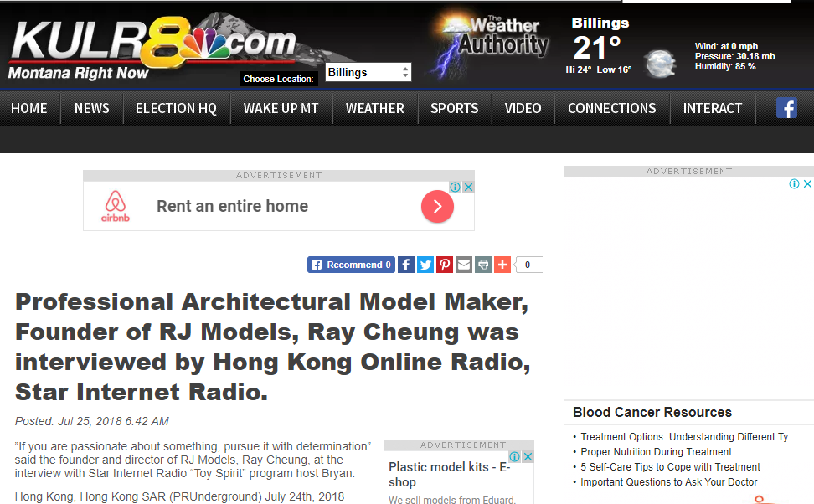Share article via Facebook share icon
Viewport: 814px width, 504px height.
(x=406, y=265)
